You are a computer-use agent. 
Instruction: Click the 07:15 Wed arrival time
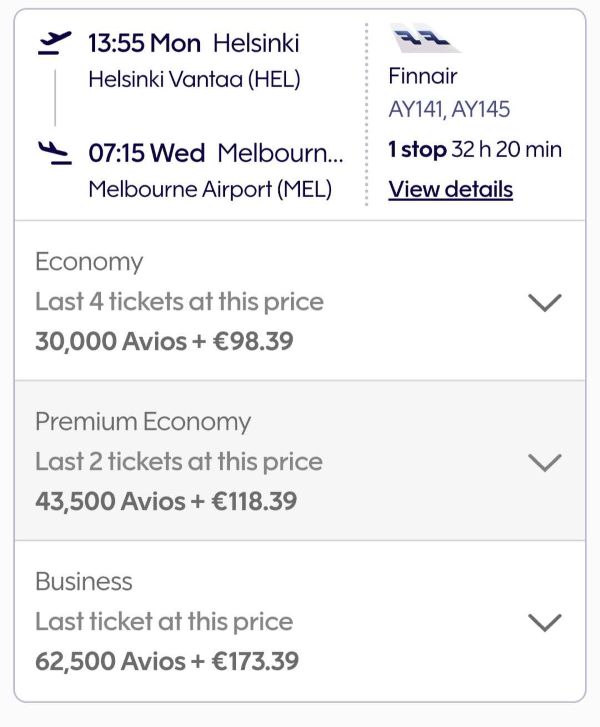pos(146,154)
